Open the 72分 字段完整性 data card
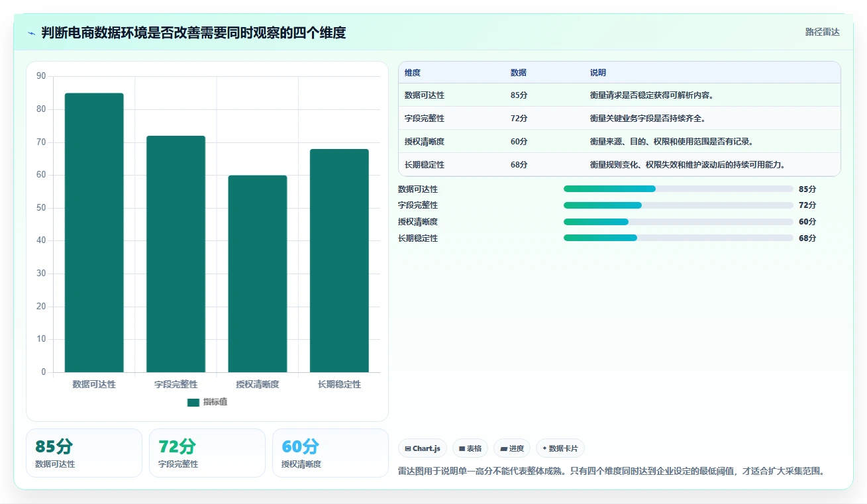Screen dimensions: 867x504 click(207, 453)
